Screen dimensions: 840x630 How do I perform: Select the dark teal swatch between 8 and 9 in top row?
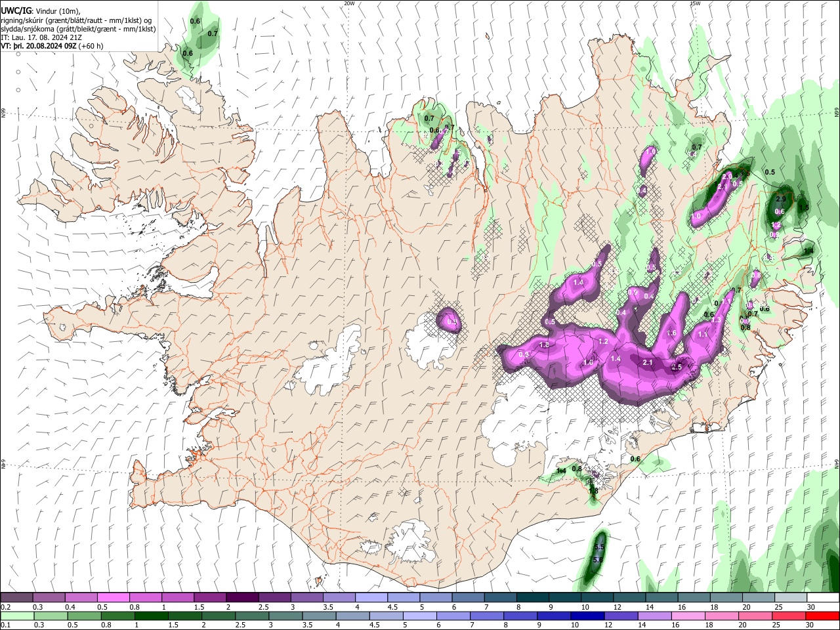tap(532, 598)
